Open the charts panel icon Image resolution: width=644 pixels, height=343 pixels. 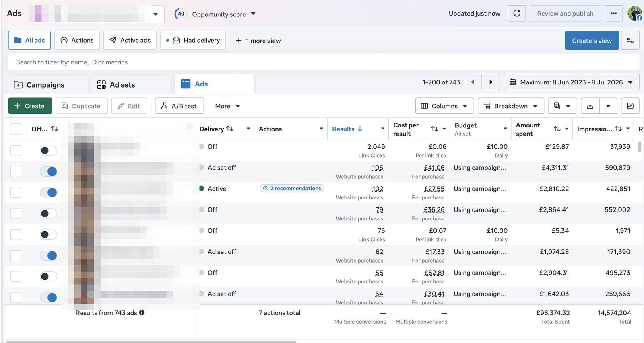[630, 106]
